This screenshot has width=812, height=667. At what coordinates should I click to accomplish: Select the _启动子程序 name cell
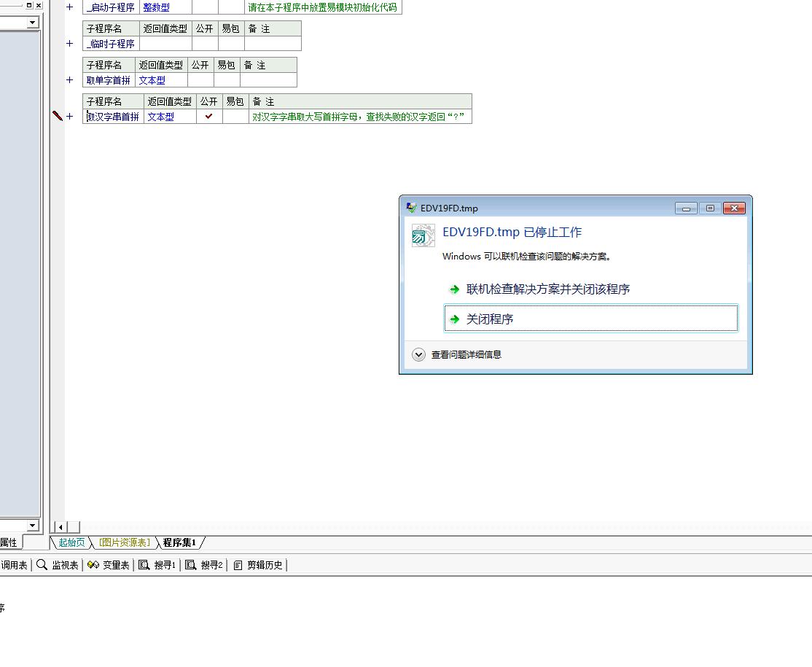click(111, 7)
